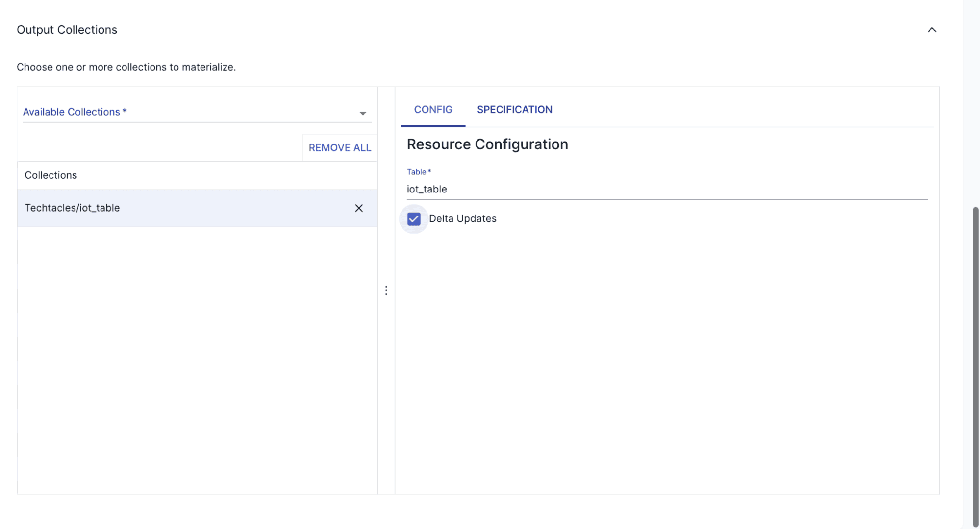
Task: Click the Collections column header
Action: 50,175
